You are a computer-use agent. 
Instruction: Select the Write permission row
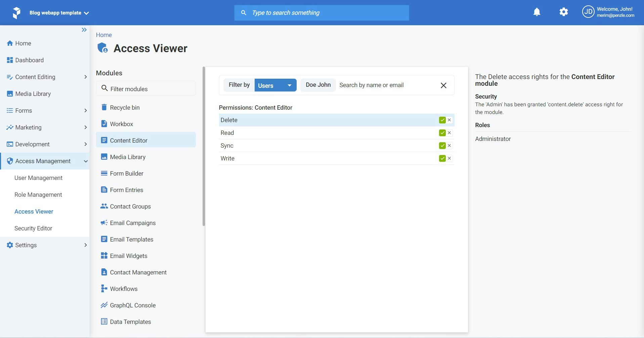[336, 158]
